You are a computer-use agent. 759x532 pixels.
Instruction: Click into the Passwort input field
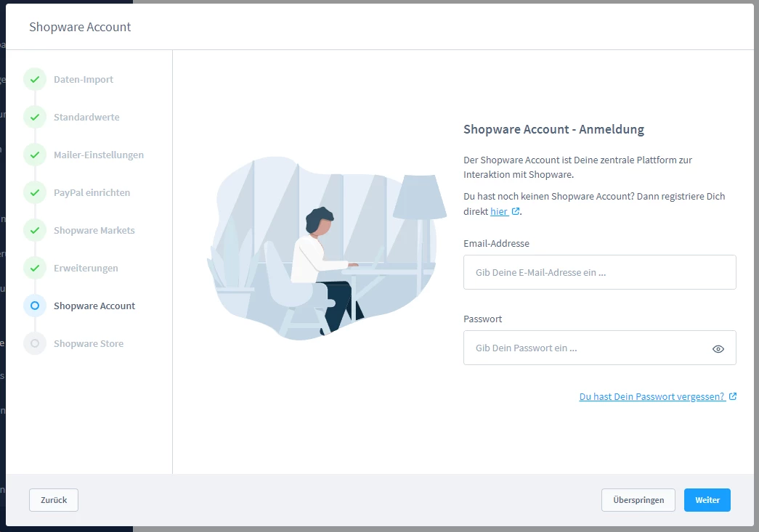[x=585, y=348]
